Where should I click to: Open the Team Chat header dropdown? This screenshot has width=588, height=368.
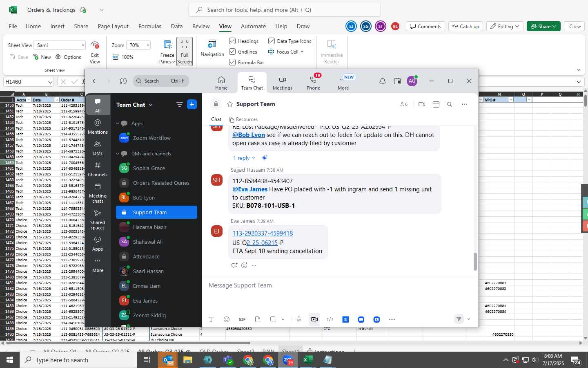coord(150,105)
